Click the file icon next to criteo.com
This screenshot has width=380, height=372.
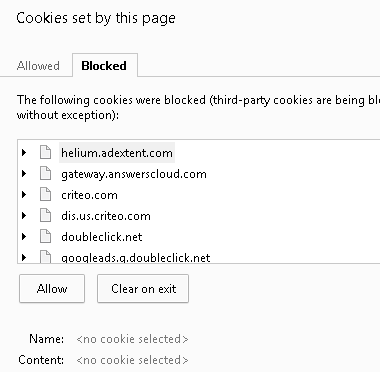45,195
